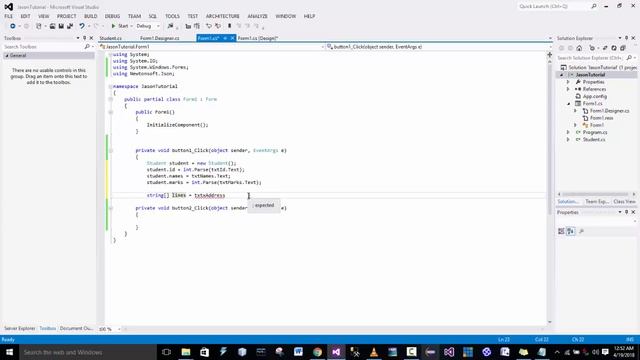
Task: Open File Explorer from the taskbar
Action: (x=186, y=352)
